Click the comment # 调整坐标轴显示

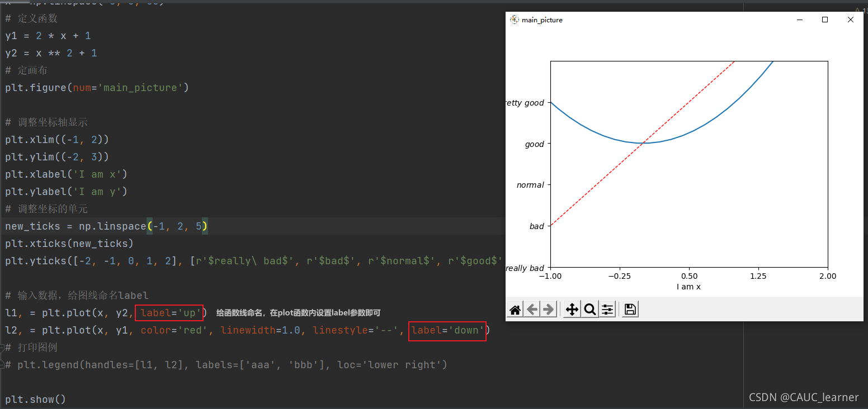(46, 122)
